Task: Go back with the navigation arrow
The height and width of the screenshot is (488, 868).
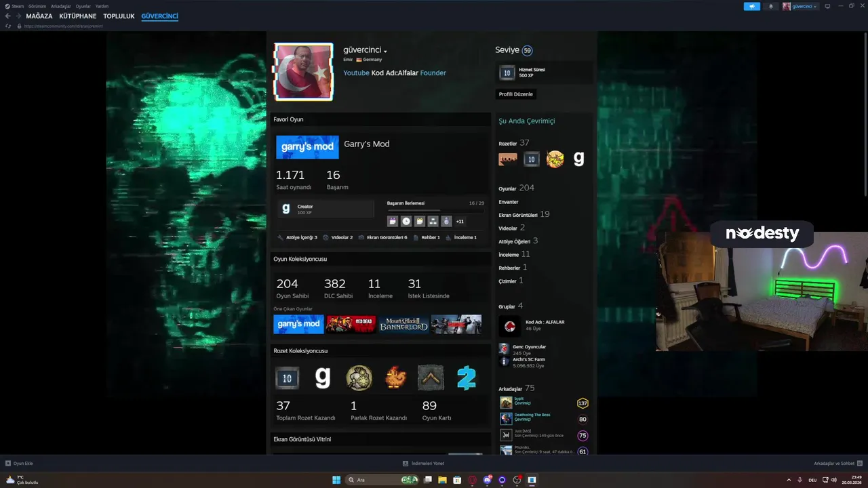Action: pyautogui.click(x=8, y=16)
